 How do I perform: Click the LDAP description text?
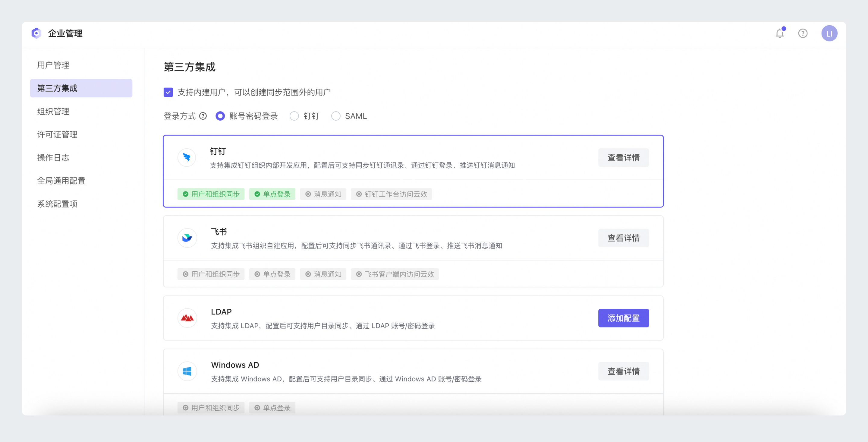click(x=323, y=326)
